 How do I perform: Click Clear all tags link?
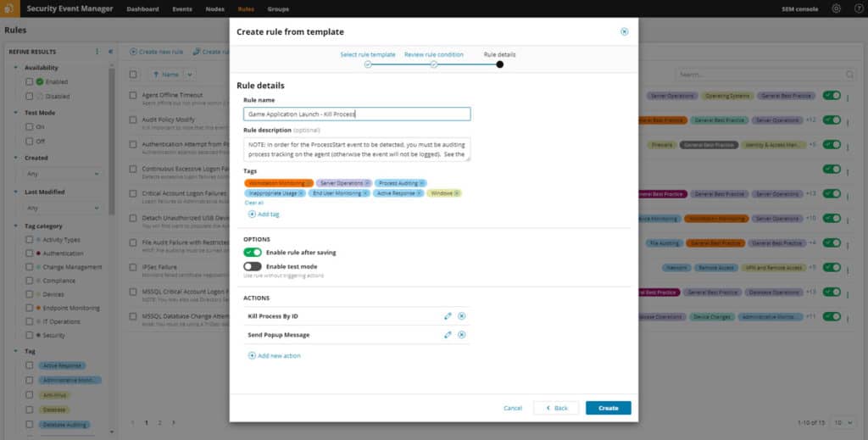pos(254,203)
